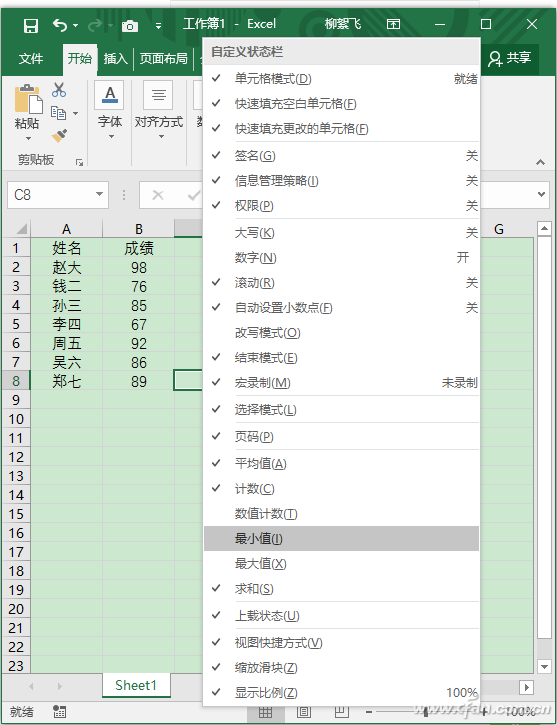Click column A header

[x=67, y=229]
